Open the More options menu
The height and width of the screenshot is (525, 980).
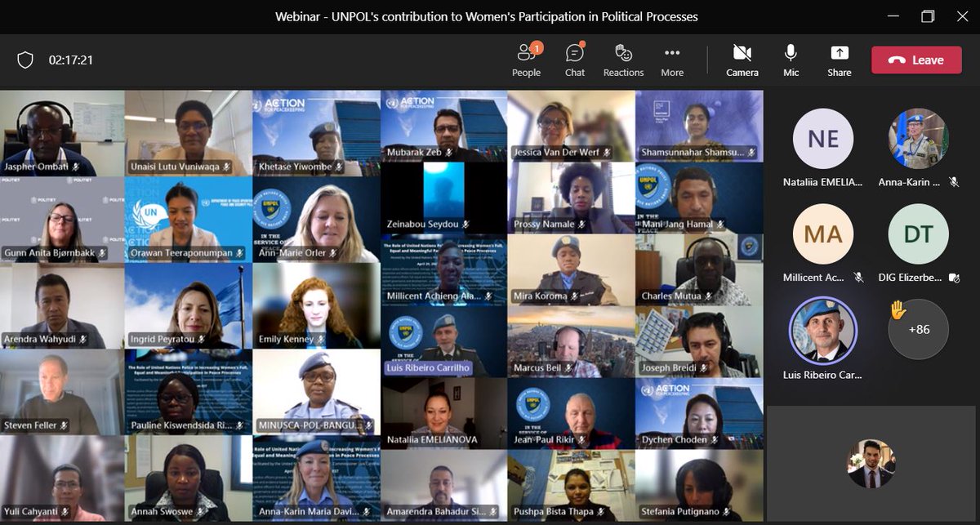[x=672, y=60]
